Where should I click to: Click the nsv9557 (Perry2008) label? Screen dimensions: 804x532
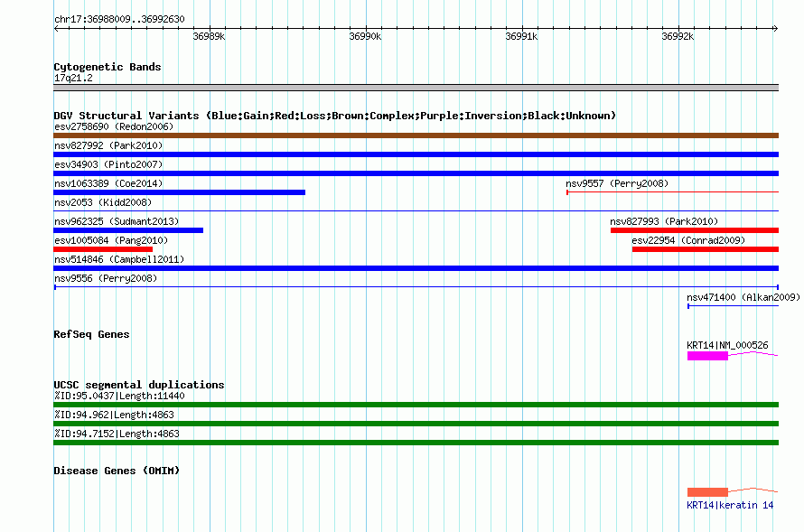coord(617,183)
